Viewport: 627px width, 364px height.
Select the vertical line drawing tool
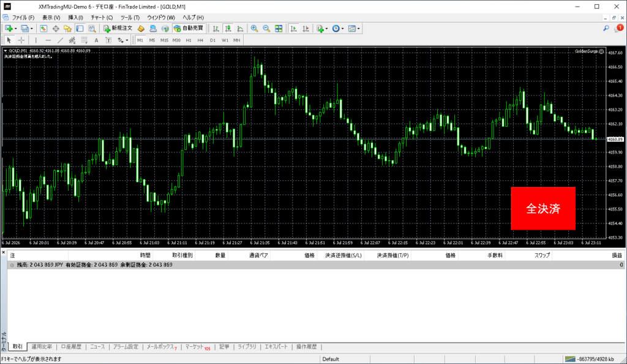pyautogui.click(x=36, y=40)
